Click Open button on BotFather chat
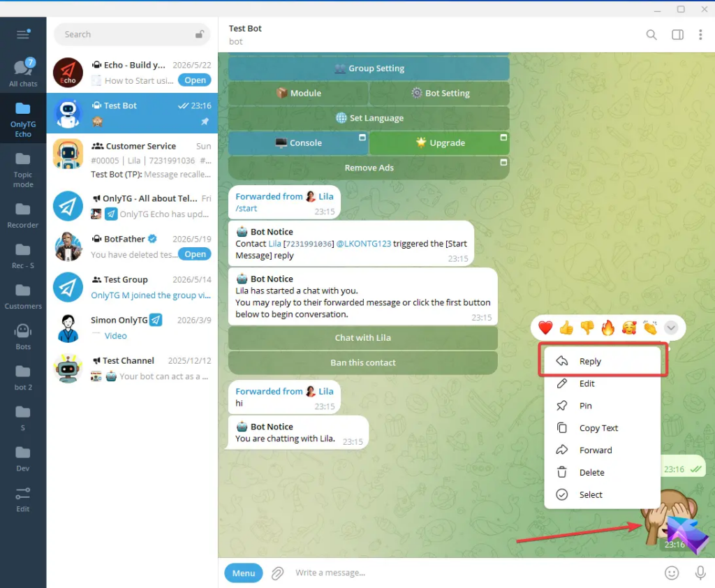The height and width of the screenshot is (588, 715). pos(195,254)
